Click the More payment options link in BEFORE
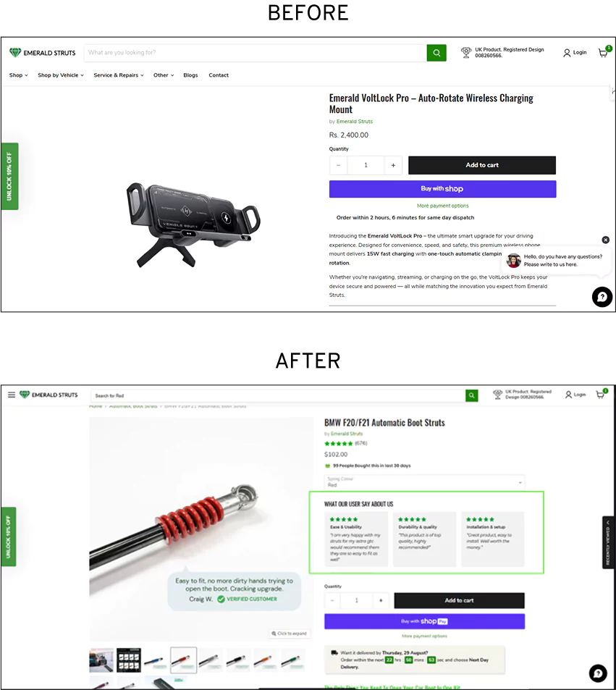Image resolution: width=616 pixels, height=690 pixels. (x=443, y=206)
